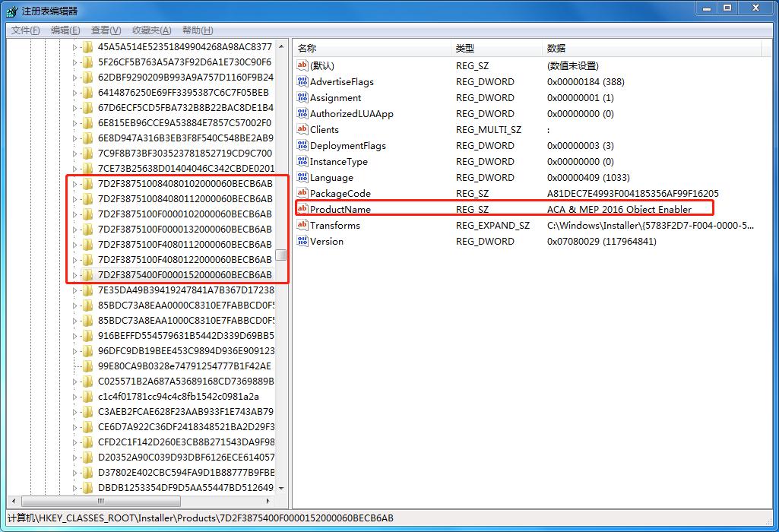Screen dimensions: 779x532
Task: Click the Transforms value icon
Action: tap(302, 225)
